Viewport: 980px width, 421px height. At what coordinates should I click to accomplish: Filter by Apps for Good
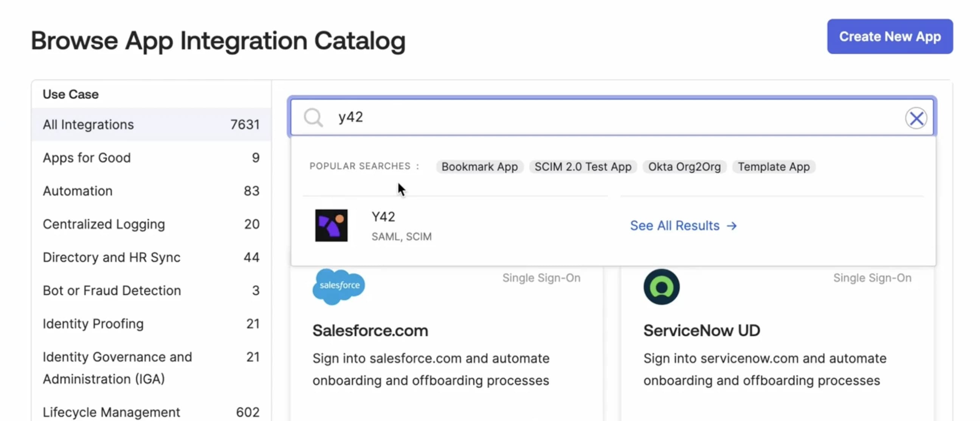(151, 158)
